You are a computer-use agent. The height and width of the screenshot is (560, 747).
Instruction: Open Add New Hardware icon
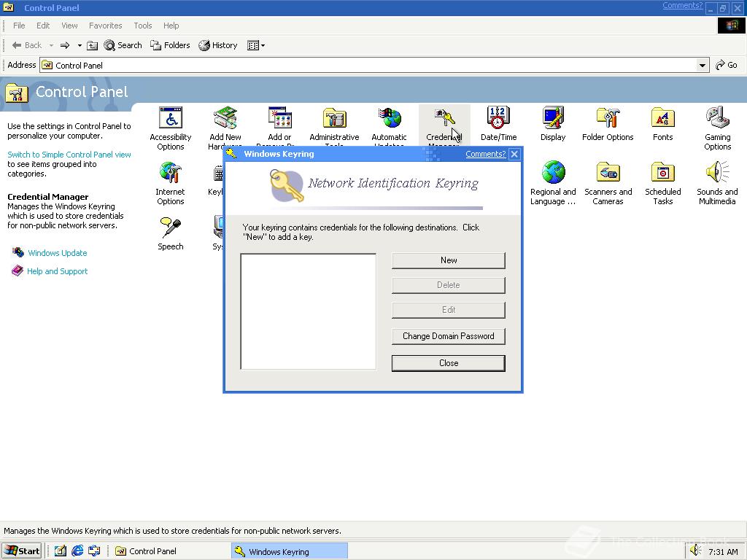pyautogui.click(x=225, y=126)
